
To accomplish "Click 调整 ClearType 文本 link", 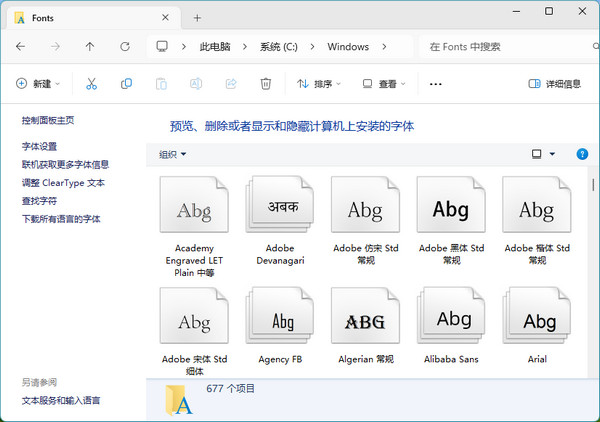I will pos(63,183).
